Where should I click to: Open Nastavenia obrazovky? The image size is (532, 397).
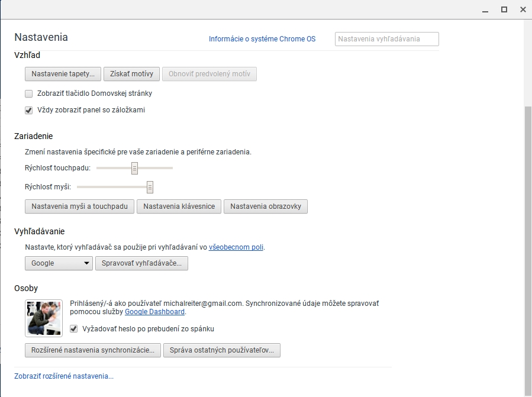pyautogui.click(x=266, y=206)
